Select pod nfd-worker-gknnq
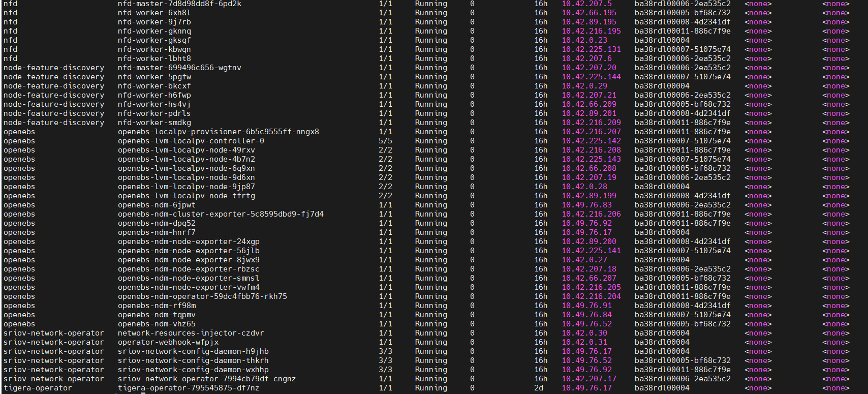Image resolution: width=868 pixels, height=394 pixels. click(x=154, y=31)
